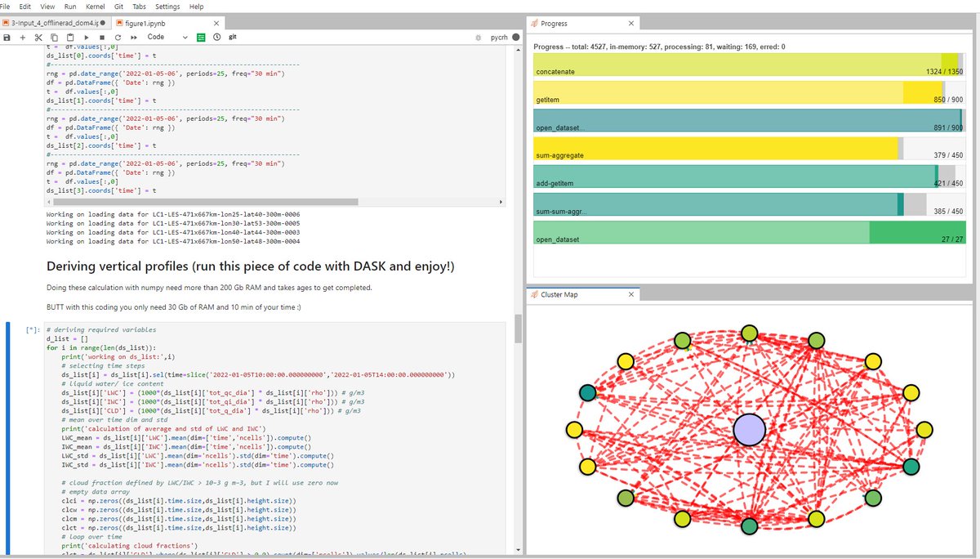The width and height of the screenshot is (980, 559).
Task: Click the 'BUTT with this coding' markdown line
Action: point(173,308)
